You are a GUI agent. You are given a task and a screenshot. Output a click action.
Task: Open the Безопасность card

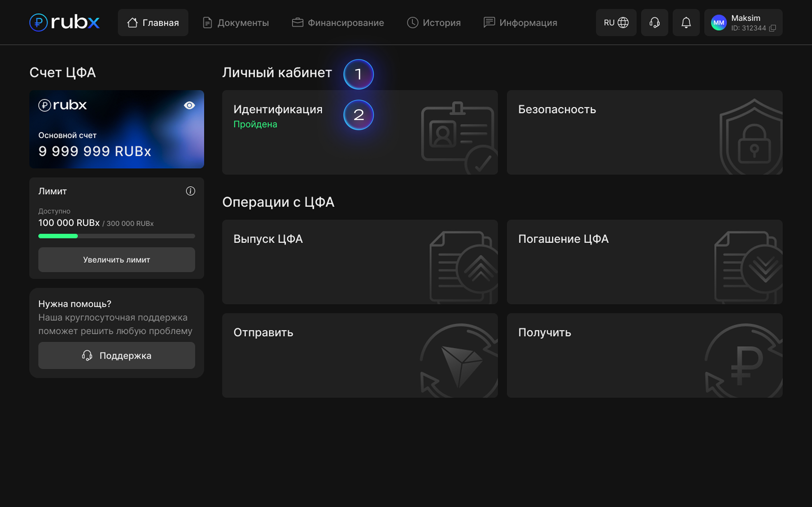click(x=644, y=132)
